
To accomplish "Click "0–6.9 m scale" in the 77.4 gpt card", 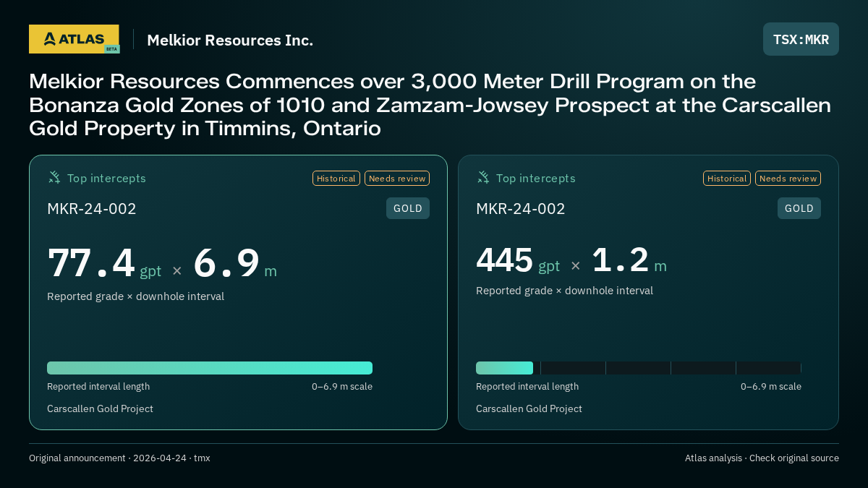I will (342, 387).
